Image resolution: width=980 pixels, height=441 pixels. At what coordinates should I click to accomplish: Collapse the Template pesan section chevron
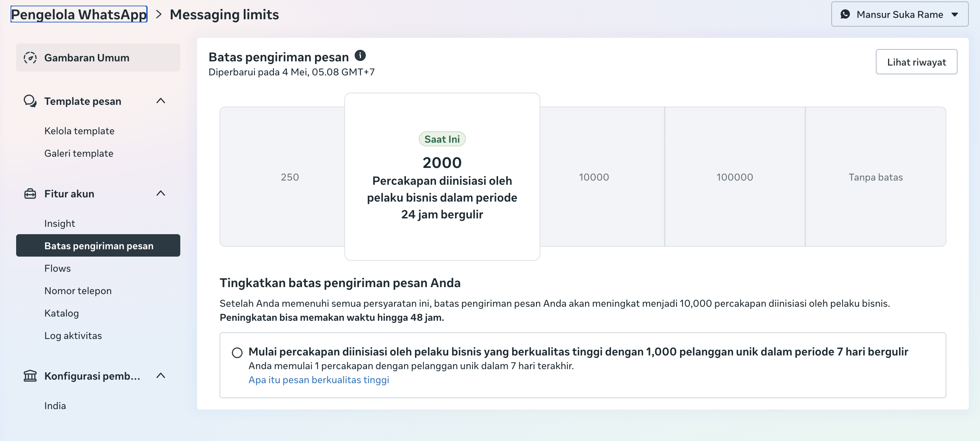(161, 101)
